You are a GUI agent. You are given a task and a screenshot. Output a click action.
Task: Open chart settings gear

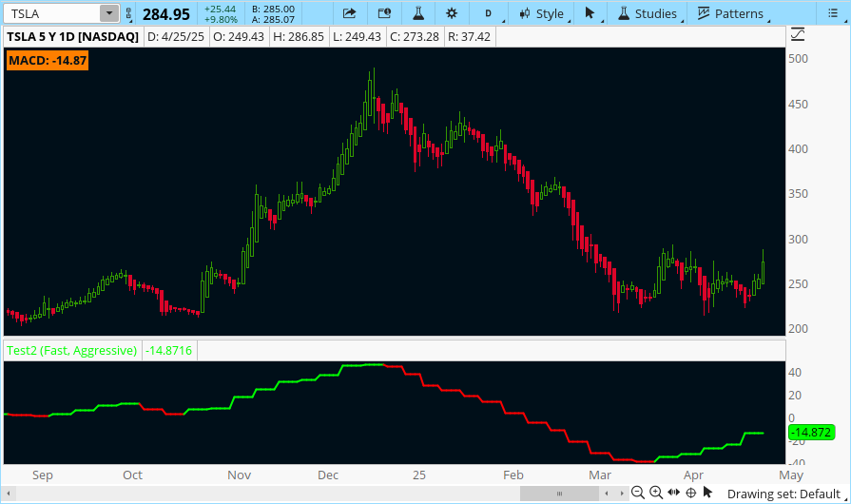tap(452, 13)
